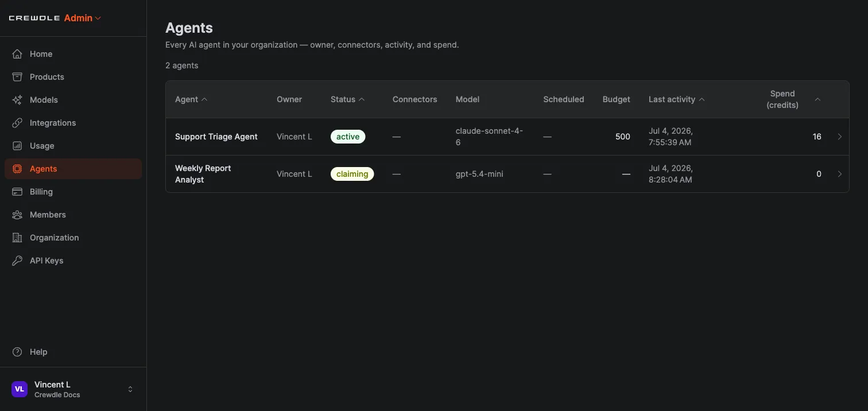Click the Agents page heading
Screen dimensions: 868x411
189,28
